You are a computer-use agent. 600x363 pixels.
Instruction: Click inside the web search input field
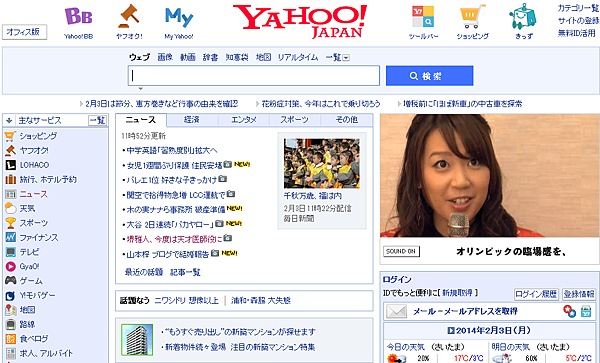click(x=254, y=76)
